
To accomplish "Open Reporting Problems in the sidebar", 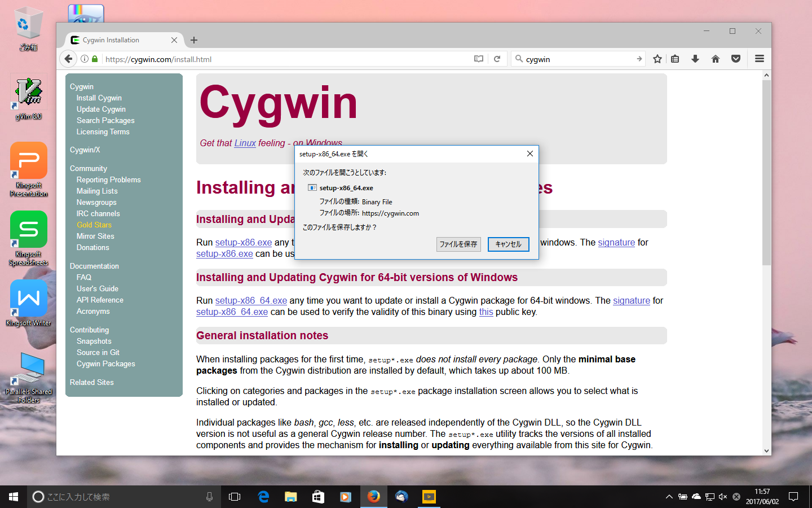I will click(x=109, y=180).
